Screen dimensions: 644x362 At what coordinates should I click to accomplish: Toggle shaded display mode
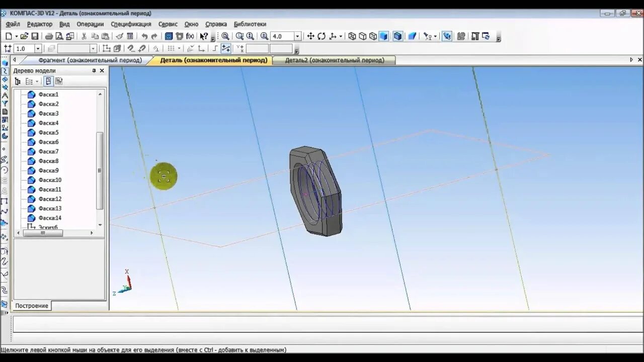click(x=384, y=36)
